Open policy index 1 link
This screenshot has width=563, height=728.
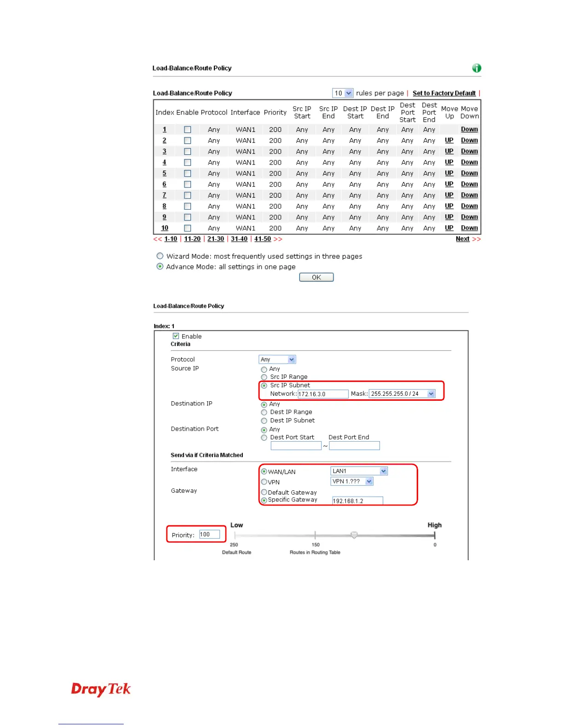pos(164,130)
